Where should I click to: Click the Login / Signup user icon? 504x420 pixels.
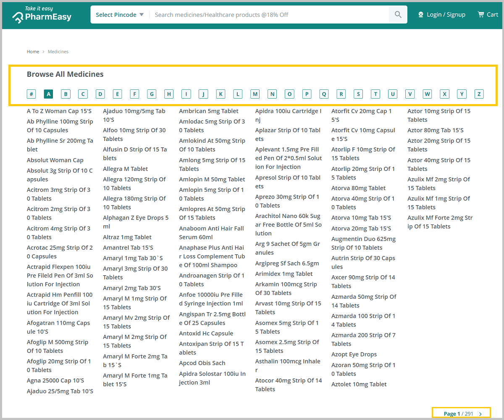pyautogui.click(x=421, y=15)
